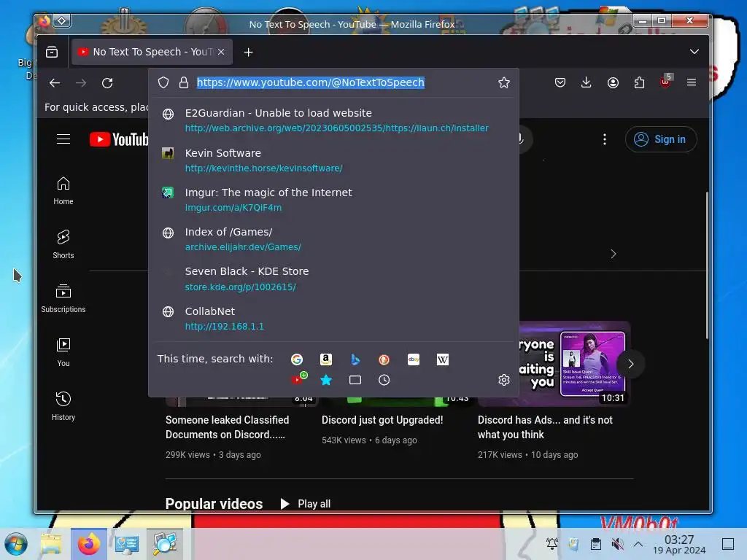Open Someone leaked Classified Documents video title
This screenshot has height=560, width=747.
(228, 427)
